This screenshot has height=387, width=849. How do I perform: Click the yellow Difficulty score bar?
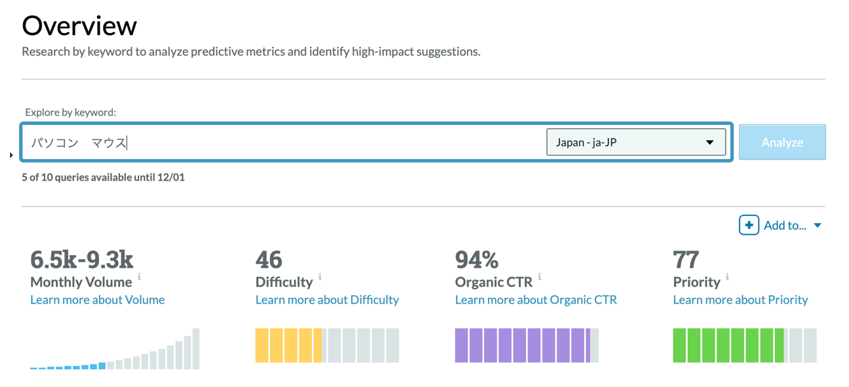coord(327,345)
